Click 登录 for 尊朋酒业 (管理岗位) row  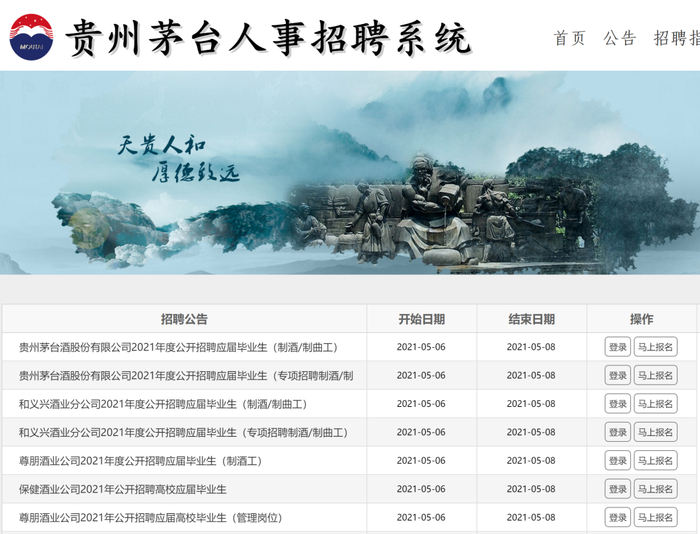click(x=618, y=517)
